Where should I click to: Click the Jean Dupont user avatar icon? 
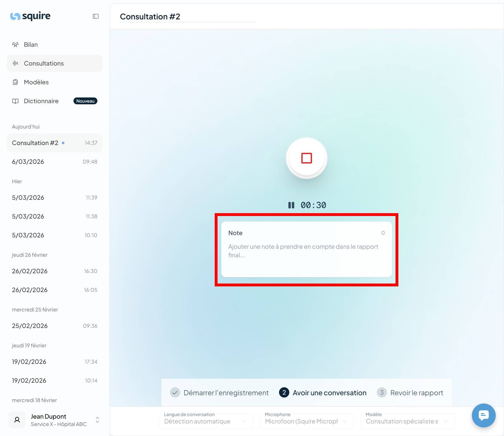coord(17,420)
